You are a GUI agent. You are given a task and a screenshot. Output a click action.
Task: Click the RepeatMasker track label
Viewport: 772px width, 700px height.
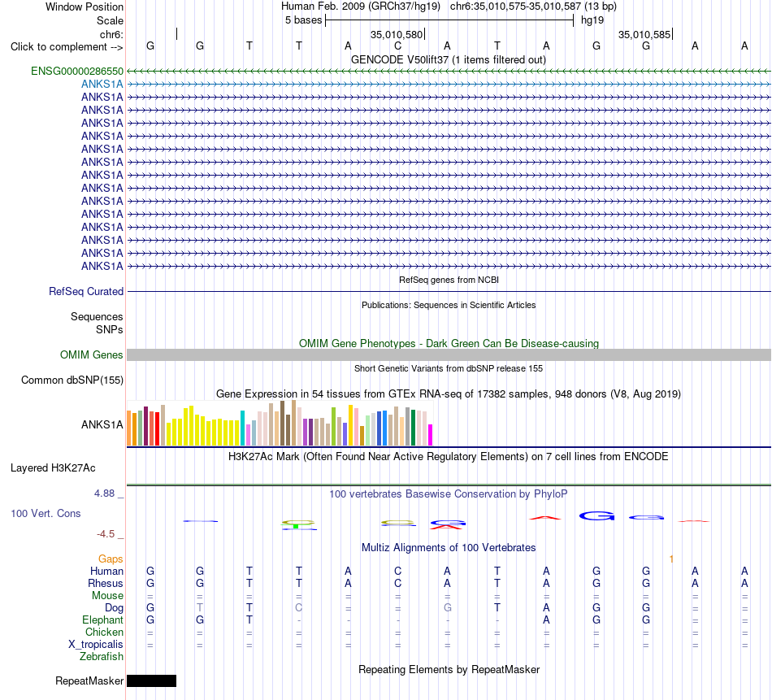point(89,680)
